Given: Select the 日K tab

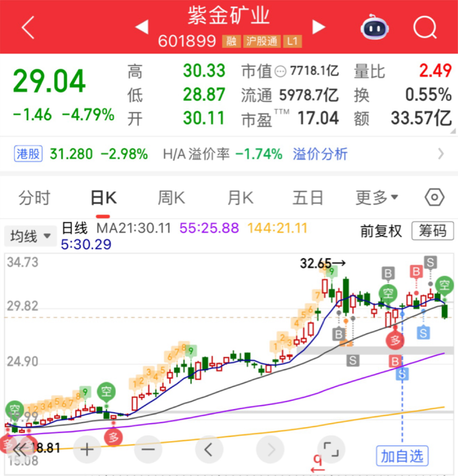Looking at the screenshot, I should [x=104, y=198].
